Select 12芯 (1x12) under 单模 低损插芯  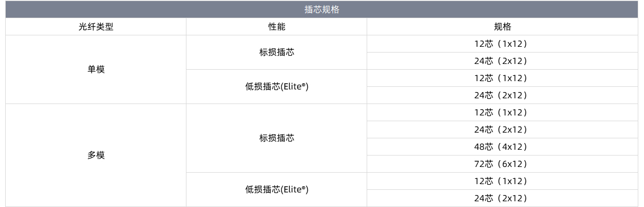click(x=502, y=78)
